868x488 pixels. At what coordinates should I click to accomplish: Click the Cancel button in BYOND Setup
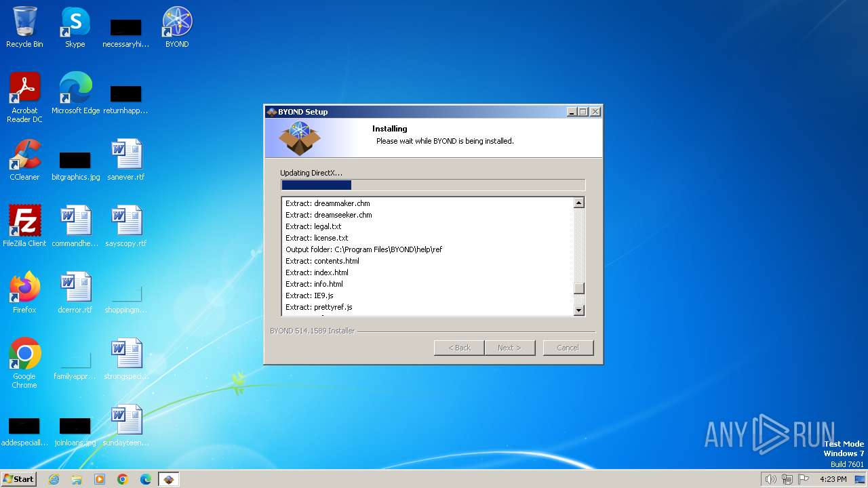click(568, 348)
